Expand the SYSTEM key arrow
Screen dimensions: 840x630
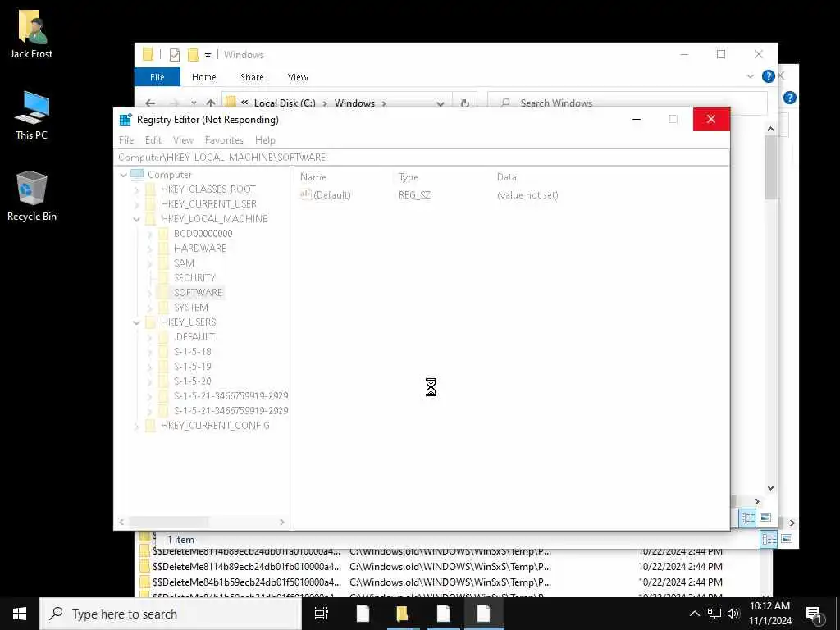[150, 308]
